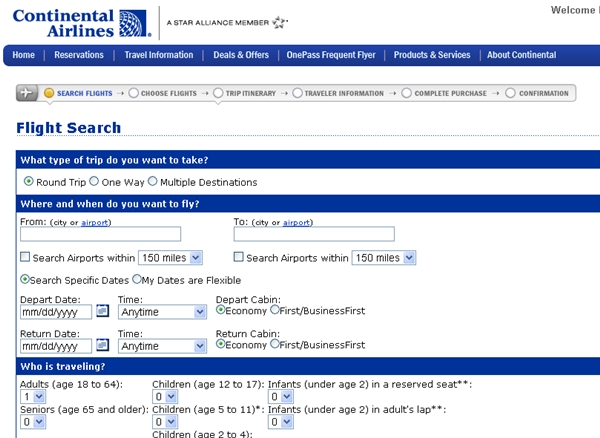Click the airport link beside To

click(x=296, y=222)
